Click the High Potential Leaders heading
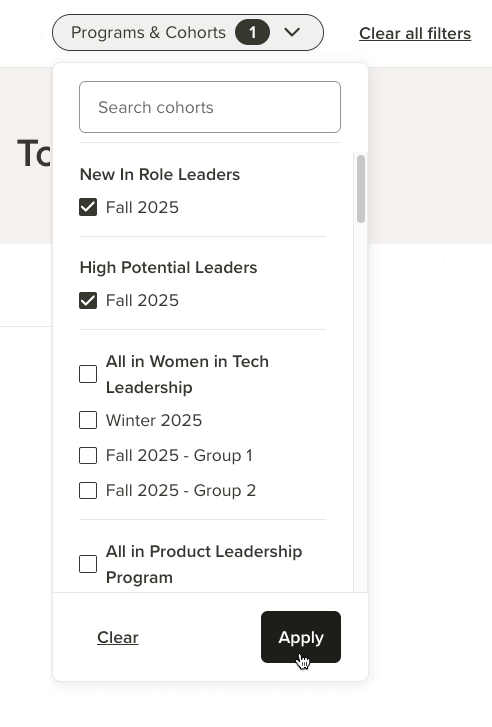The image size is (492, 727). [x=168, y=268]
